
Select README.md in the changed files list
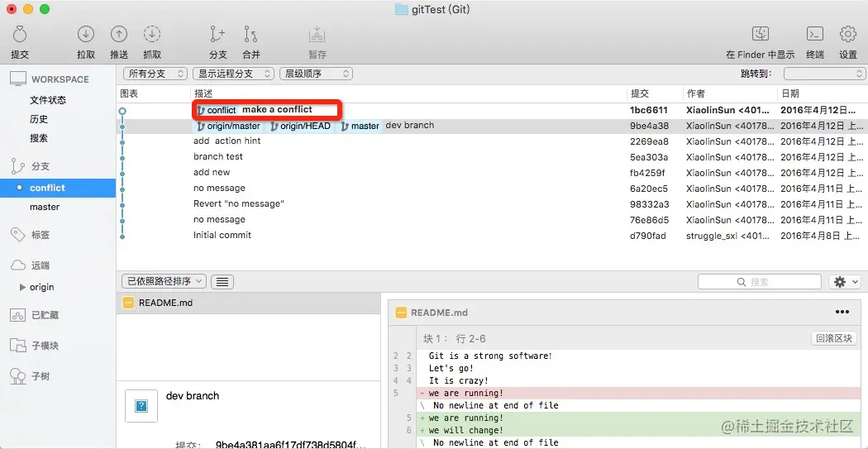click(x=248, y=303)
